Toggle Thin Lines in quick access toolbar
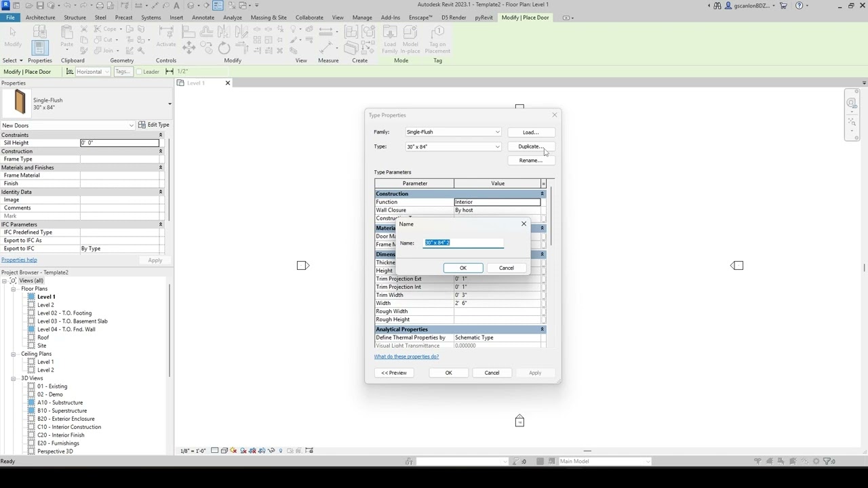The height and width of the screenshot is (488, 868). pos(218,5)
